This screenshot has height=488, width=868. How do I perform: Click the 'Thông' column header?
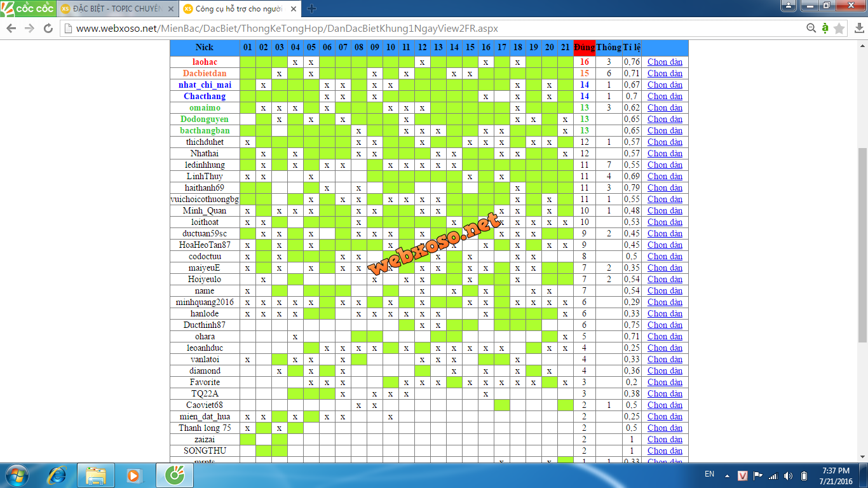[x=609, y=48]
